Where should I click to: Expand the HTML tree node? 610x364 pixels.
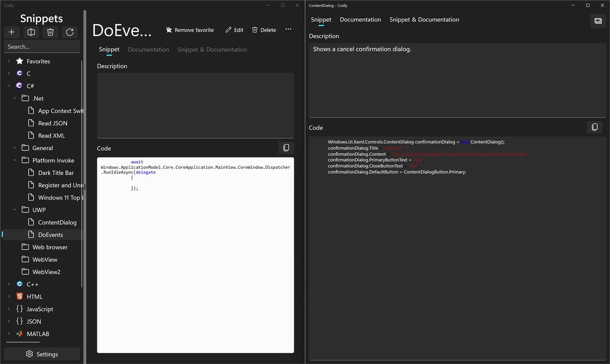click(x=9, y=296)
